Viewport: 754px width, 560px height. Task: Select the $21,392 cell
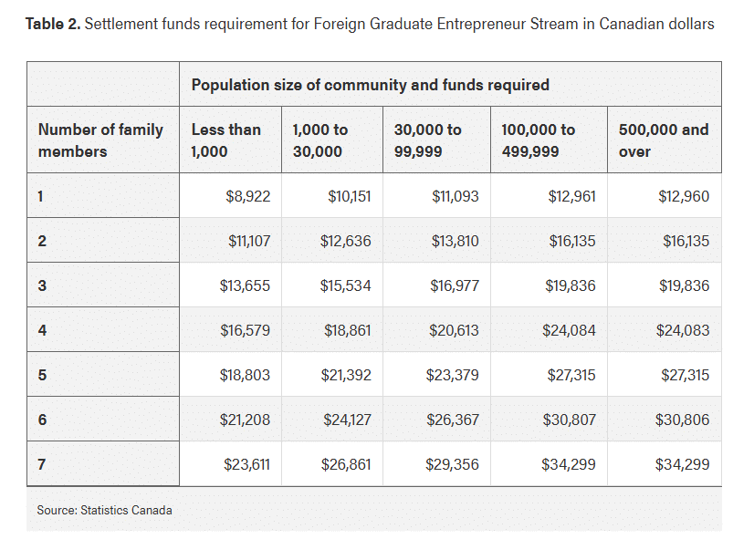pyautogui.click(x=346, y=375)
